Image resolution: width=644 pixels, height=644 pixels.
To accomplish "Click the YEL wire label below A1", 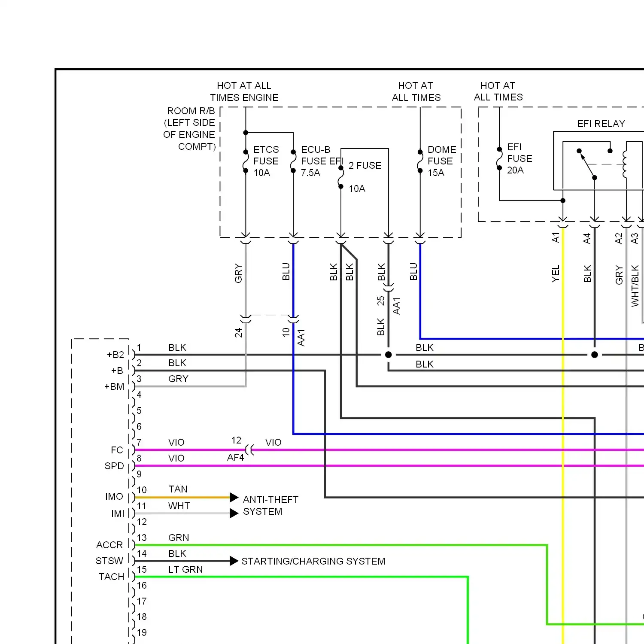I will [556, 273].
